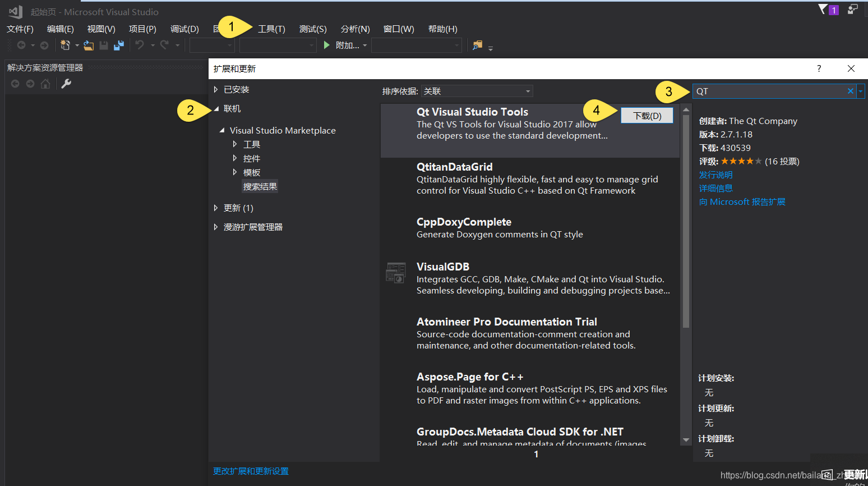This screenshot has width=868, height=486.
Task: Open the 视图(V) menu
Action: pyautogui.click(x=101, y=29)
